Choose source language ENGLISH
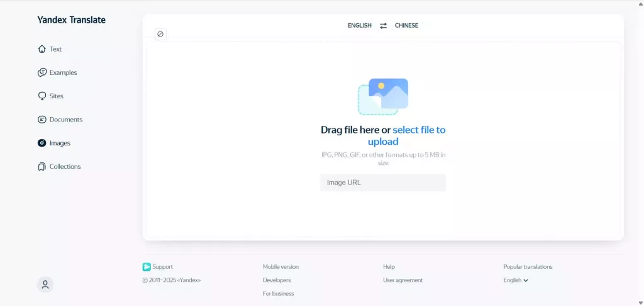This screenshot has width=644, height=306. click(x=359, y=25)
